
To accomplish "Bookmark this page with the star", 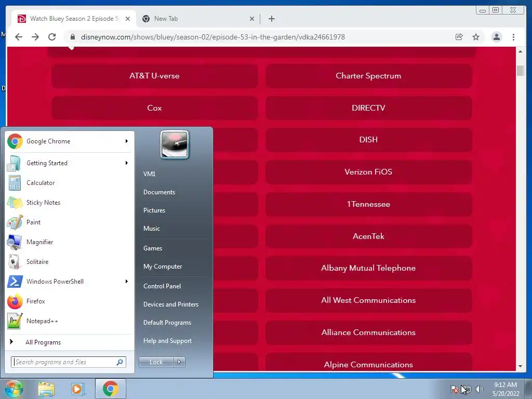I will pos(476,37).
